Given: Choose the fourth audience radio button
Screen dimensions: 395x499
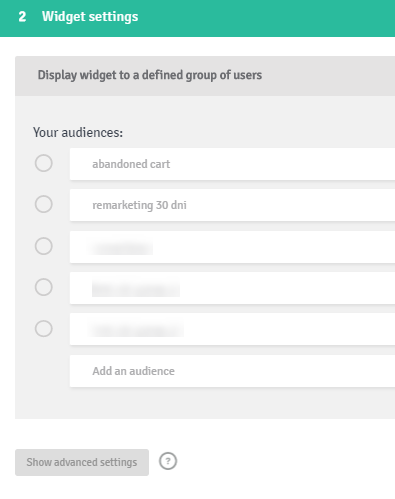Looking at the screenshot, I should coord(44,287).
